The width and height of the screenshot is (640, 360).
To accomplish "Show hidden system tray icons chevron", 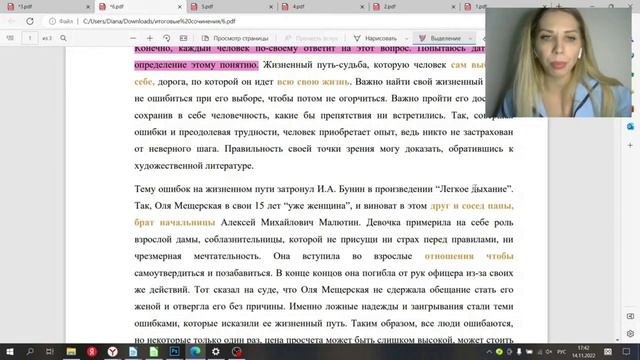I will coord(489,351).
